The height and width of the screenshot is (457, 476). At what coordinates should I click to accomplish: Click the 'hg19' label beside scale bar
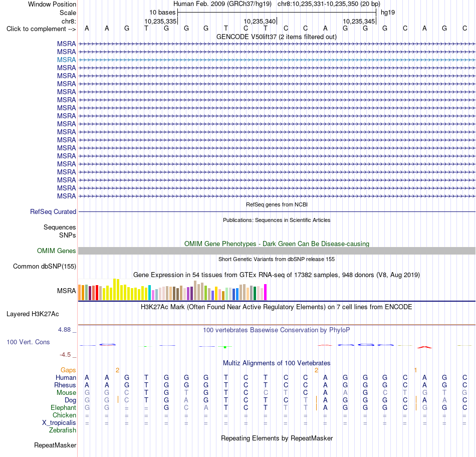388,13
